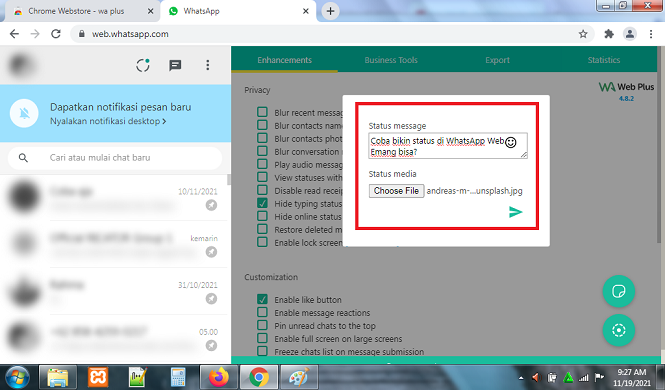Close the Chrome Webstore tab
This screenshot has height=390, width=665.
coord(150,11)
